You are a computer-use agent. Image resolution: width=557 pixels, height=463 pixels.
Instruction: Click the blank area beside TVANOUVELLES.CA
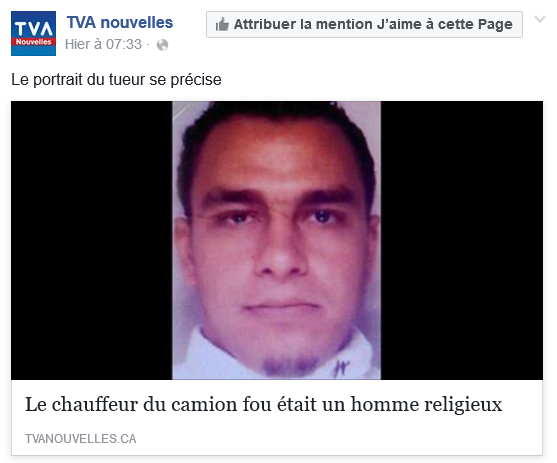[x=337, y=438]
